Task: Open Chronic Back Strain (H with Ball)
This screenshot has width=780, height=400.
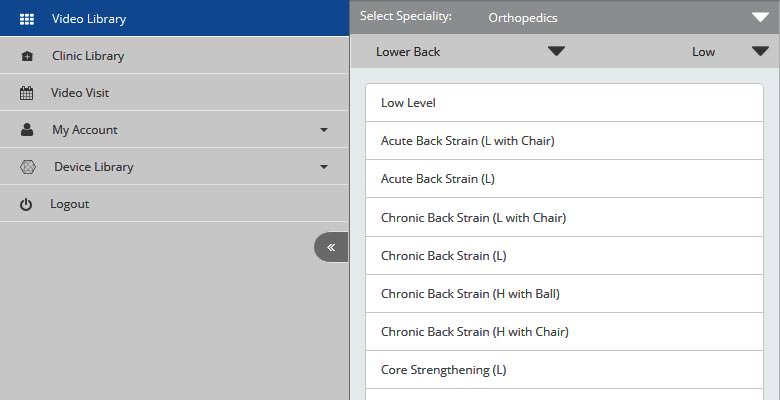Action: point(564,294)
